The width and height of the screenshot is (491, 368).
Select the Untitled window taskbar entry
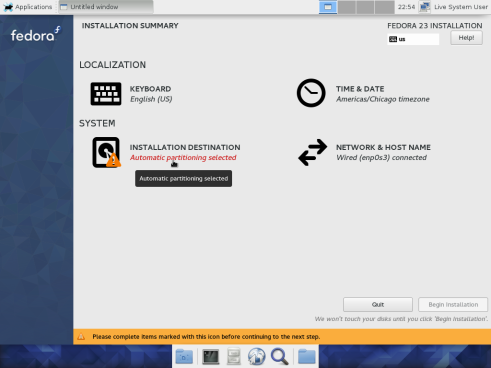pyautogui.click(x=106, y=7)
